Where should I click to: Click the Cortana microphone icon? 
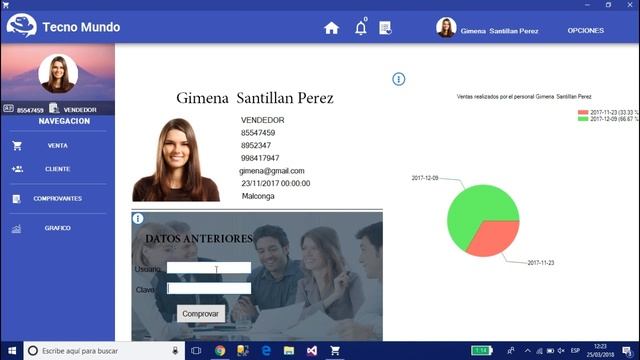(x=175, y=351)
